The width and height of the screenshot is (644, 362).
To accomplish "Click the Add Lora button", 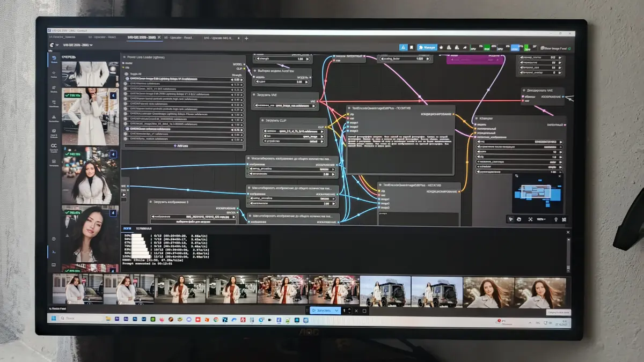I will point(182,145).
